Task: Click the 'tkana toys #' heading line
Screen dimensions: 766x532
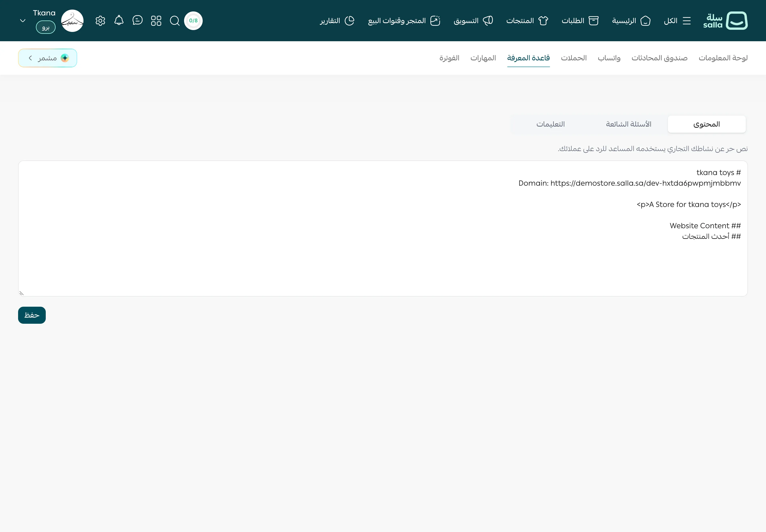Action: click(x=718, y=172)
